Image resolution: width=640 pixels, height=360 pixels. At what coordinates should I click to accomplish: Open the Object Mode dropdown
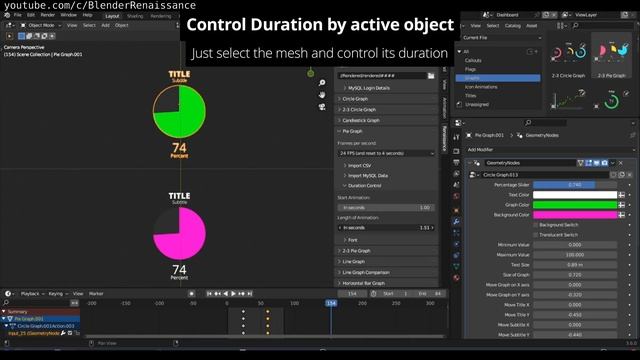(40, 25)
